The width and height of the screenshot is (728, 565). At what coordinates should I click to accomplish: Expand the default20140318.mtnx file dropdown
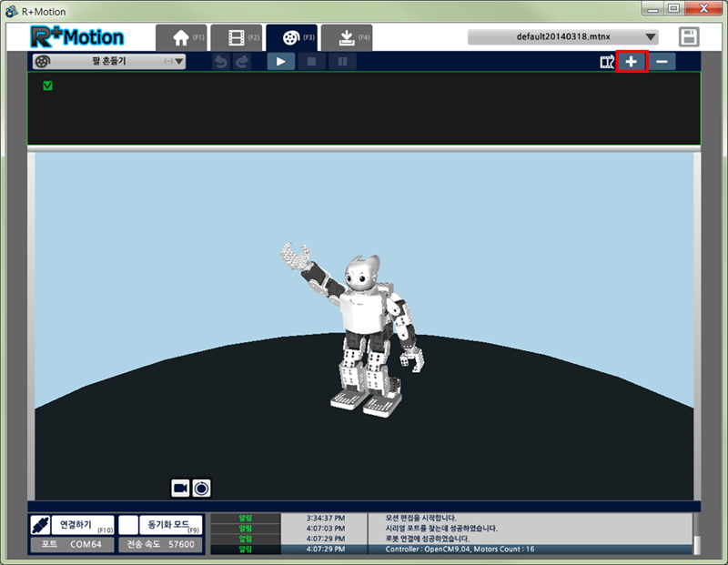562,37
